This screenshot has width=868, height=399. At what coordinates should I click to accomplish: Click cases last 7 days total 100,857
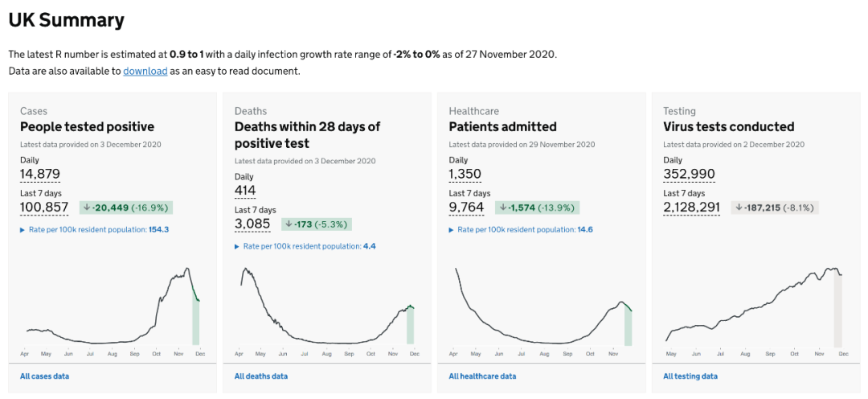[x=44, y=208]
